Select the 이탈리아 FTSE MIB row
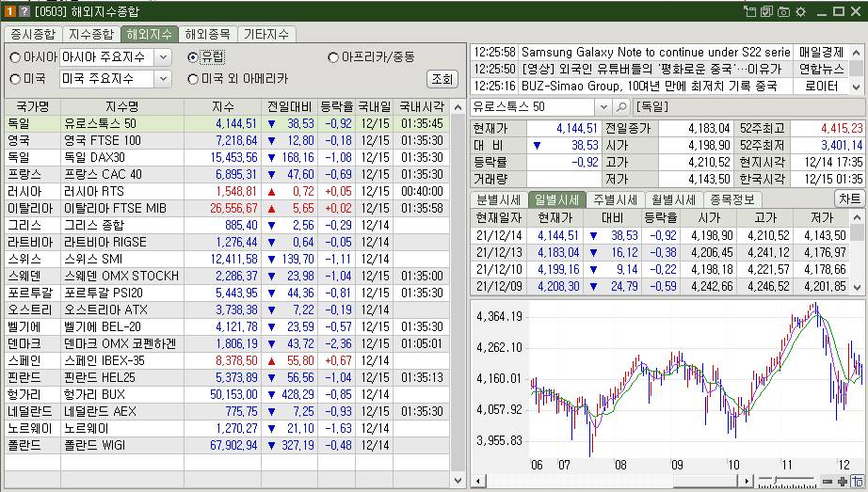Viewport: 868px width, 492px height. click(x=227, y=208)
